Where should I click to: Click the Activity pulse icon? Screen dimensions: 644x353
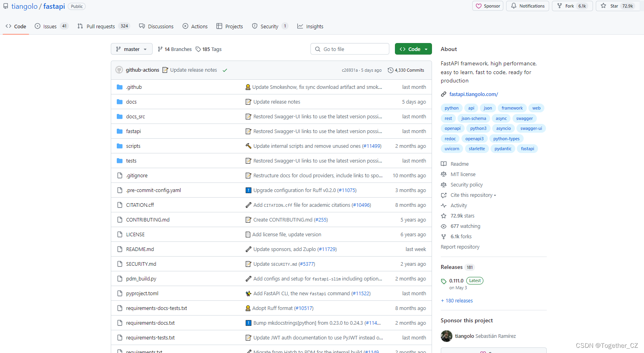[444, 206]
